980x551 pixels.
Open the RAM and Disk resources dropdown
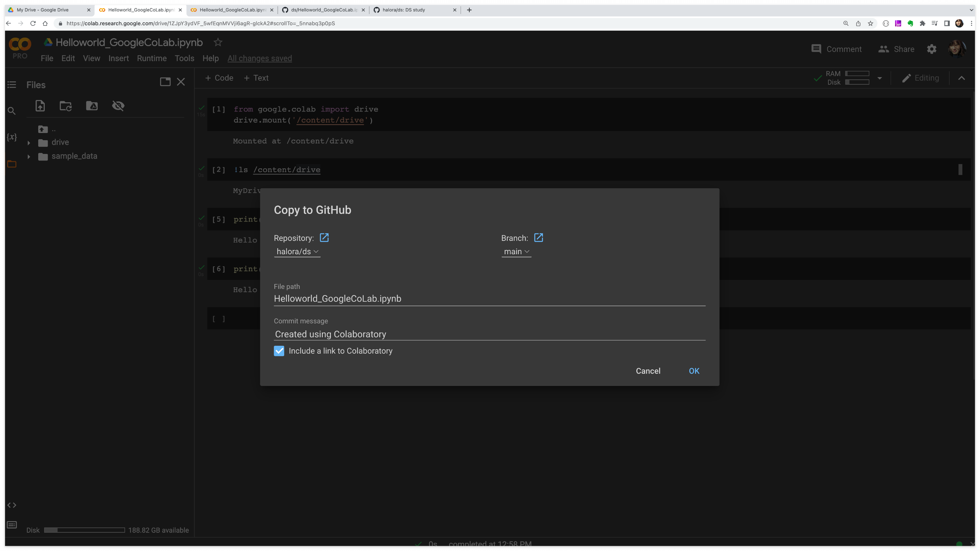pyautogui.click(x=880, y=78)
